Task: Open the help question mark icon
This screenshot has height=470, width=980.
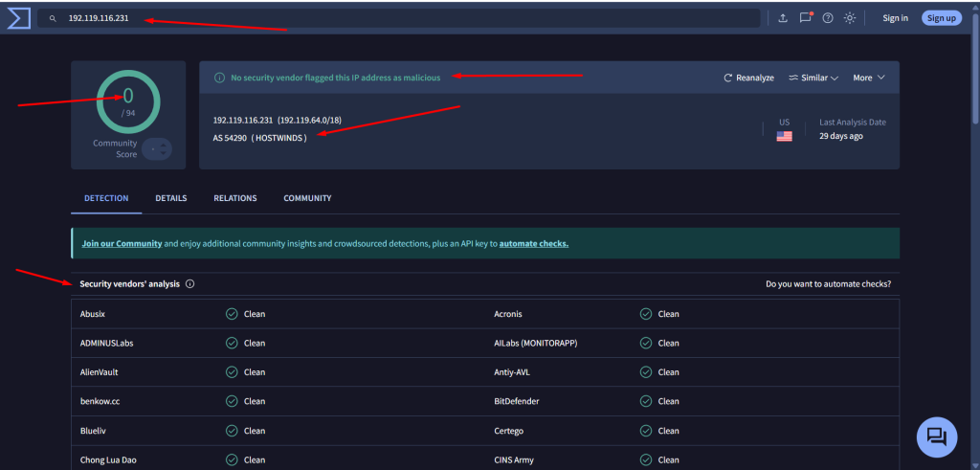Action: tap(828, 18)
